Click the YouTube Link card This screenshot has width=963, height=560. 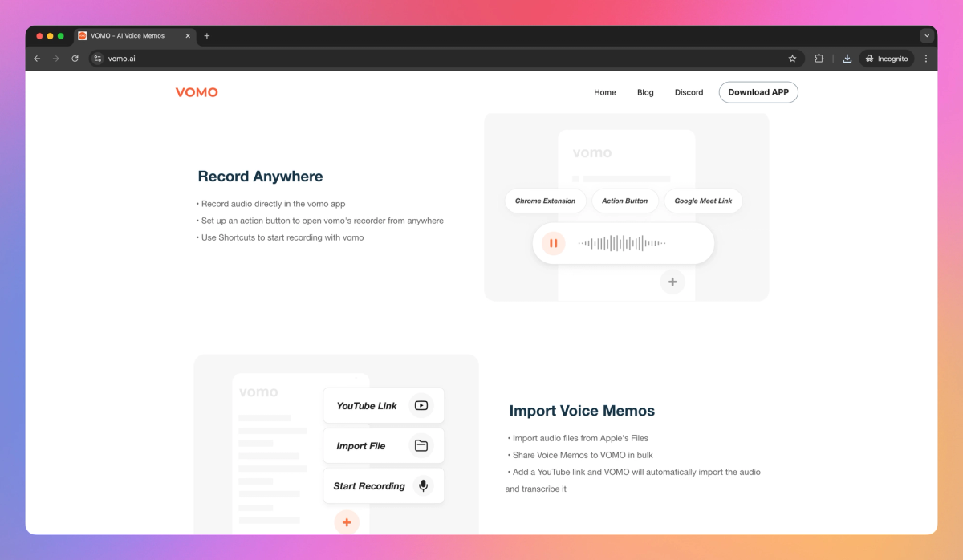[x=384, y=406]
